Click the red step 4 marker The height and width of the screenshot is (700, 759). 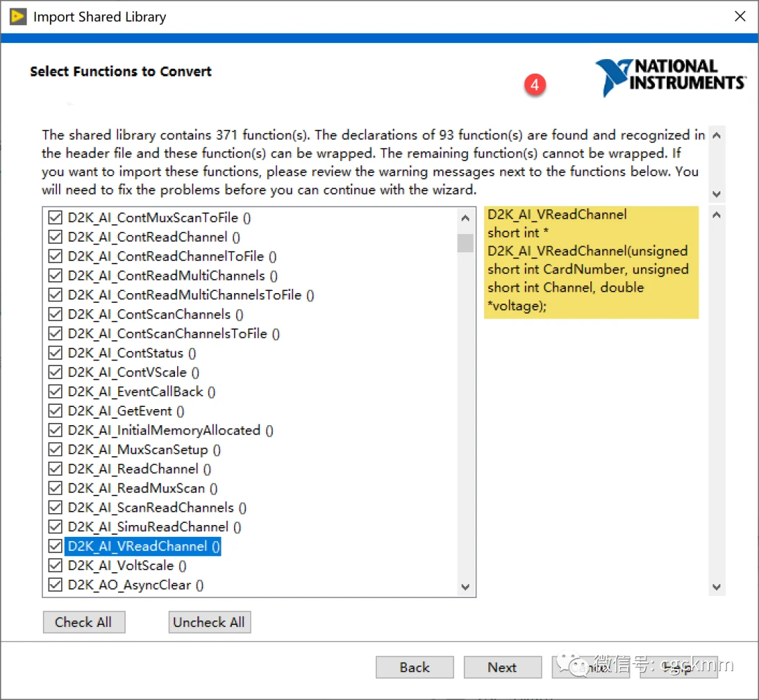tap(535, 85)
